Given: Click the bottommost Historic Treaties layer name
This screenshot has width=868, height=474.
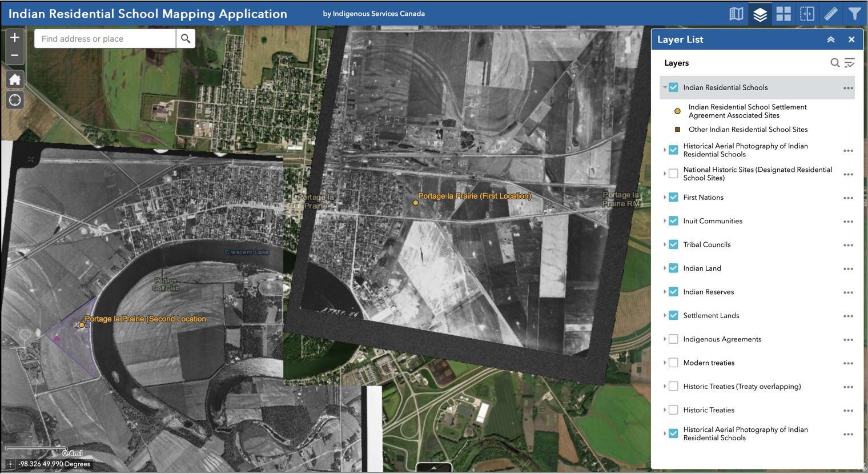Looking at the screenshot, I should coord(709,410).
